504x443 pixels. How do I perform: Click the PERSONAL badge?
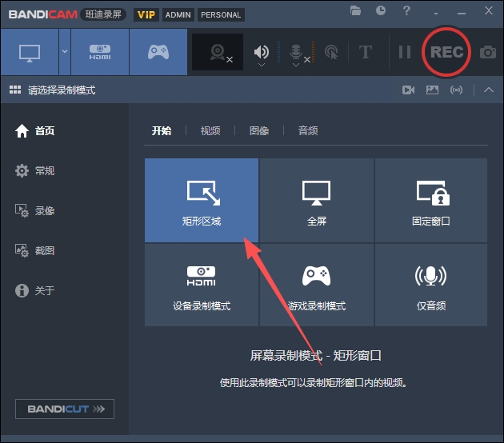click(221, 14)
